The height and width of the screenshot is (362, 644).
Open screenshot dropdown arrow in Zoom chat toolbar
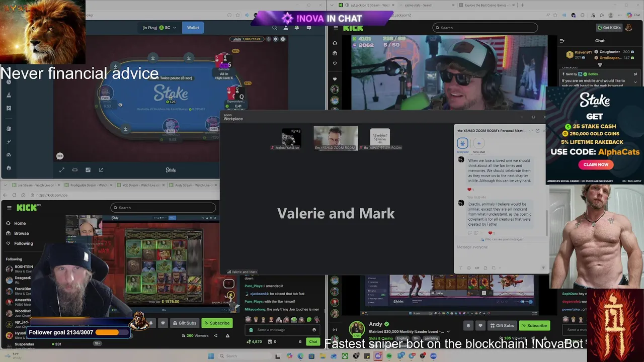(499, 268)
